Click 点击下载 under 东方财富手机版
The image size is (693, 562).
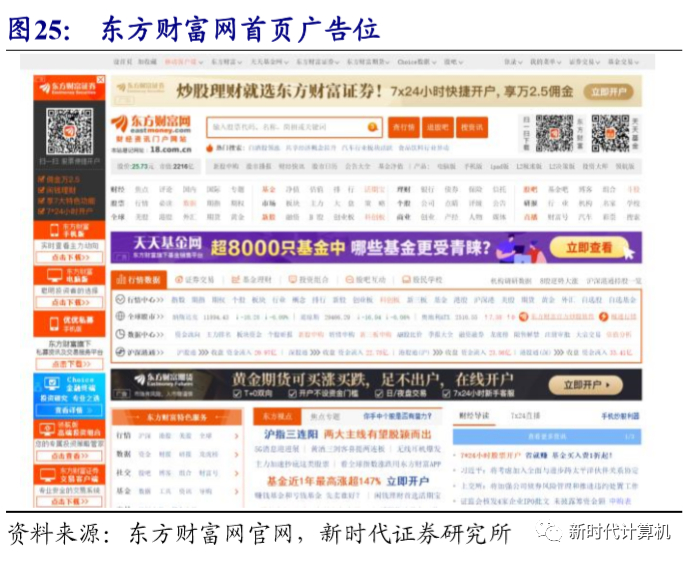[70, 257]
